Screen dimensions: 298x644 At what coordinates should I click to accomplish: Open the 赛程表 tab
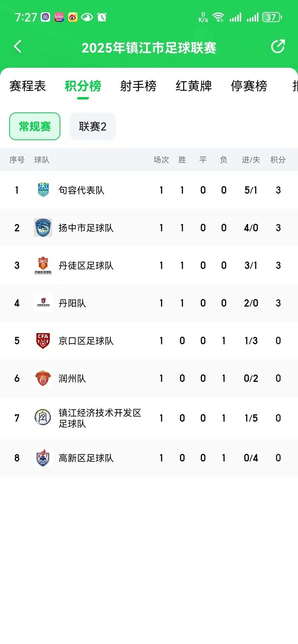coord(28,86)
